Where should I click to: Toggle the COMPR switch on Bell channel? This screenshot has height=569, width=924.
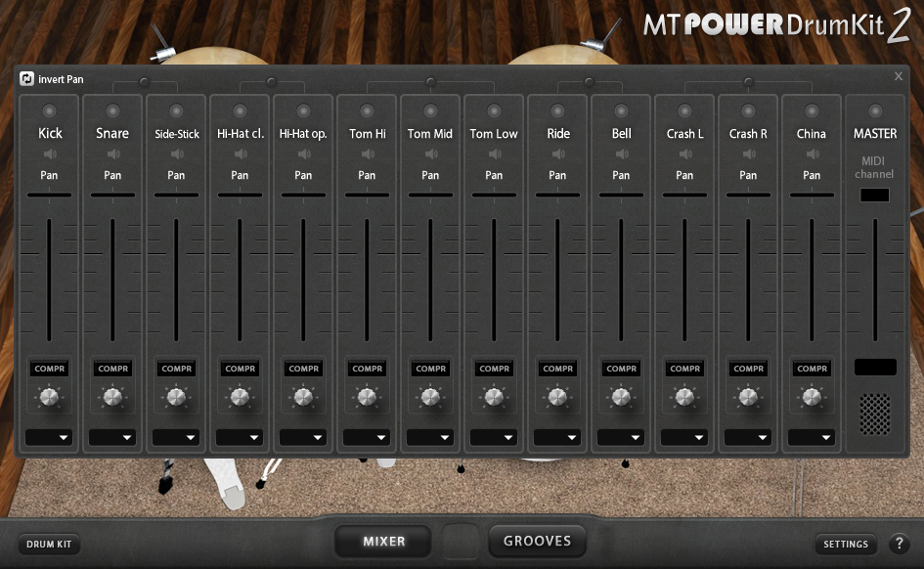[622, 369]
